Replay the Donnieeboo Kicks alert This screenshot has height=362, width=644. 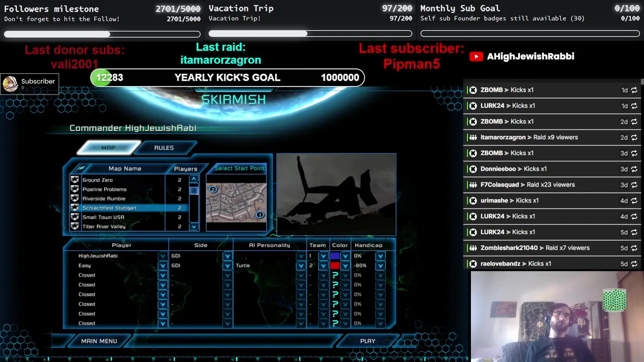tap(634, 169)
